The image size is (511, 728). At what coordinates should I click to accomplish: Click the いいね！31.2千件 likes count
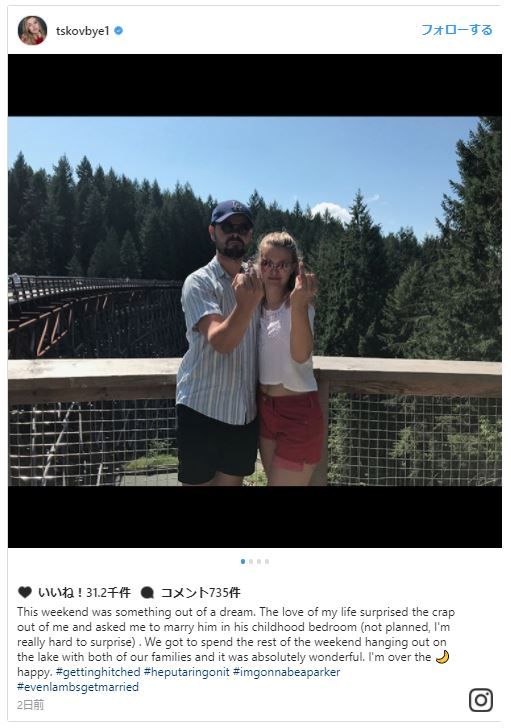coord(84,592)
